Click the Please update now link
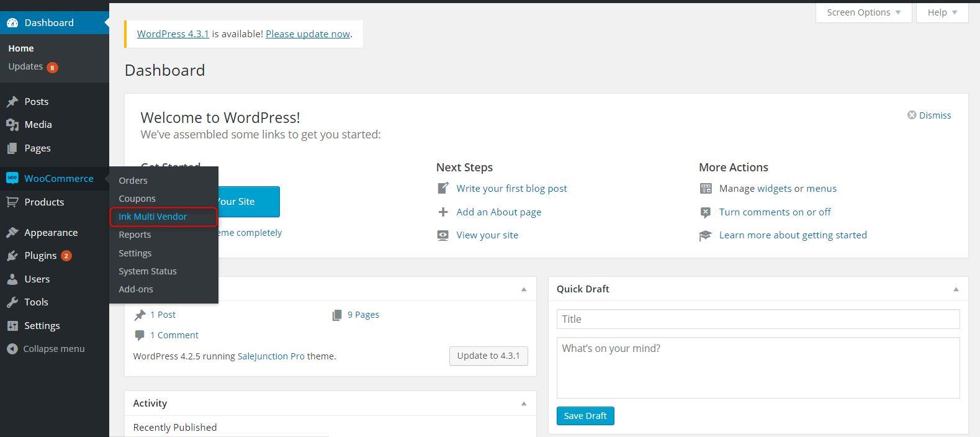Image resolution: width=980 pixels, height=437 pixels. click(308, 34)
